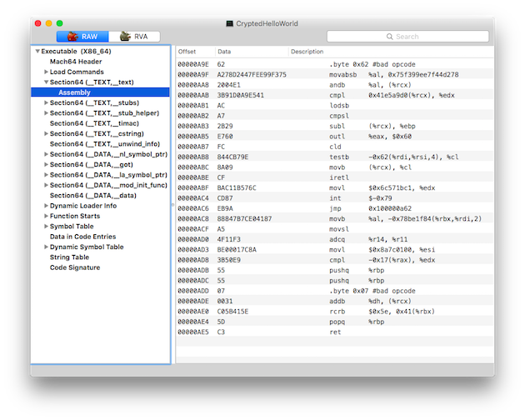The height and width of the screenshot is (420, 525).
Task: Expand Section64 (__DATA,__mod_init_func) node
Action: (46, 185)
